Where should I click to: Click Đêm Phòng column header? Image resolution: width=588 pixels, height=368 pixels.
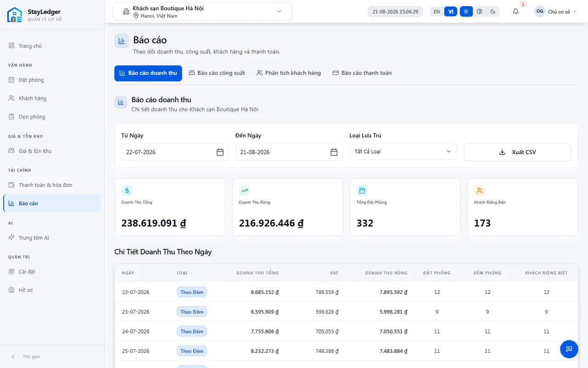click(487, 273)
